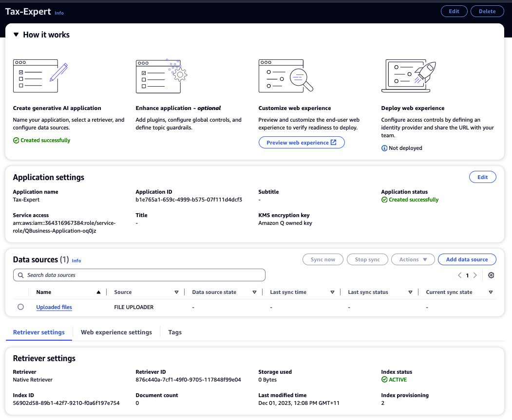Collapse the How it works section
Image resolution: width=512 pixels, height=420 pixels.
point(16,35)
